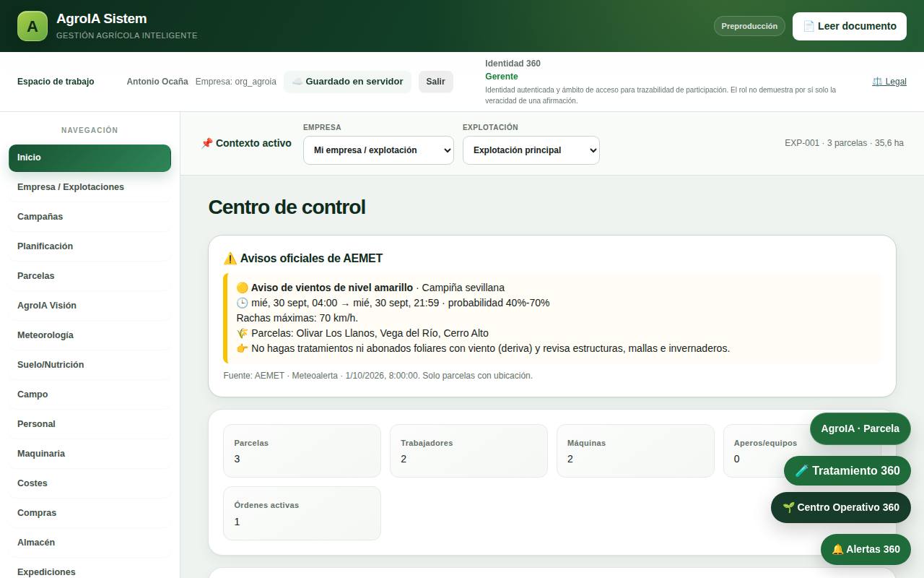Click the AgroIA green logo icon

(x=32, y=26)
